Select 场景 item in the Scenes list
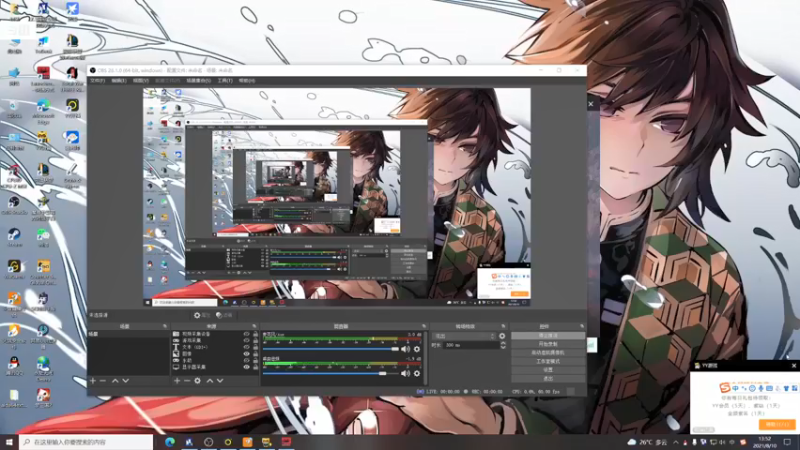800x450 pixels. [x=128, y=334]
